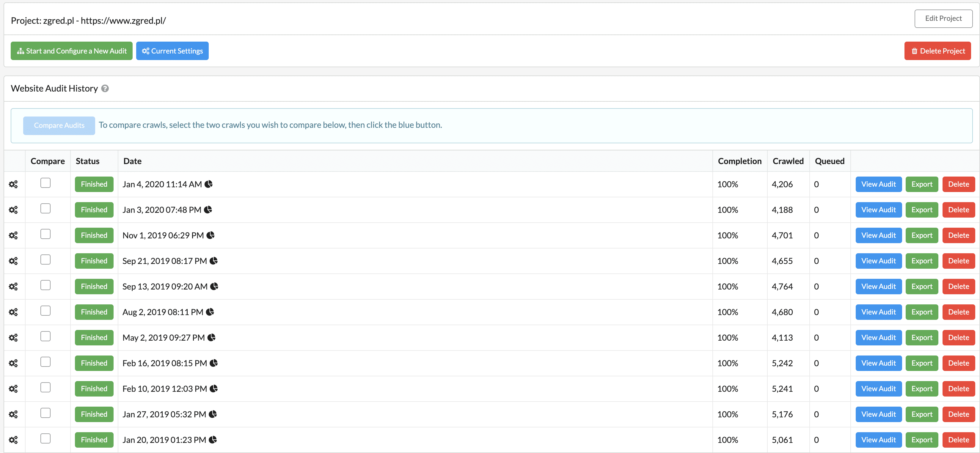Click pie chart icon beside Feb 16, 2019 date
The width and height of the screenshot is (980, 453).
[214, 363]
